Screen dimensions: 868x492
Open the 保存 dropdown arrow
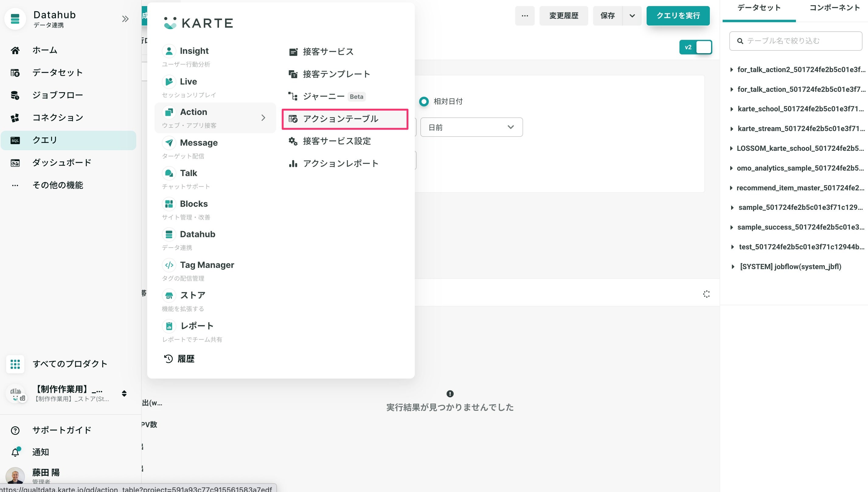pyautogui.click(x=632, y=16)
